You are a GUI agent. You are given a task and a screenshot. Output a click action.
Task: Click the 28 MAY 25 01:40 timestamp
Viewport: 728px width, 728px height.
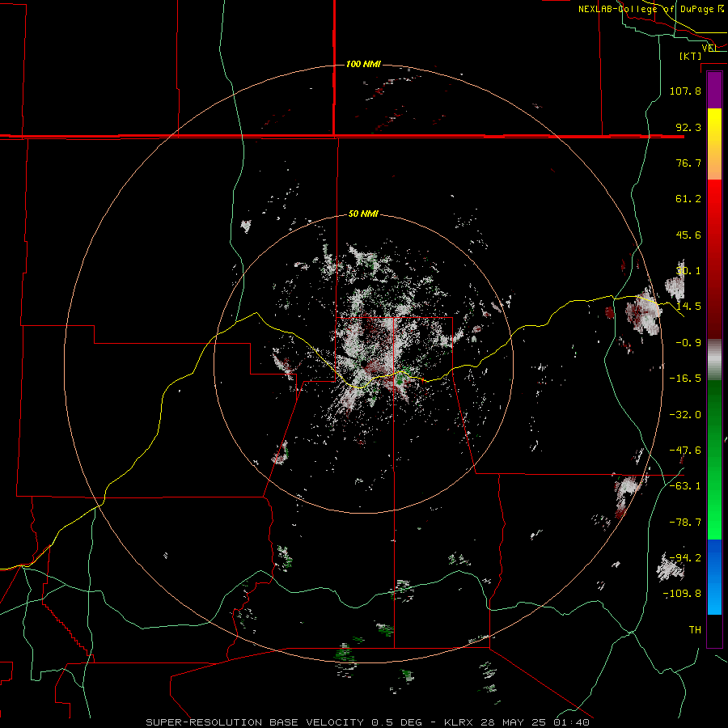[x=536, y=722]
